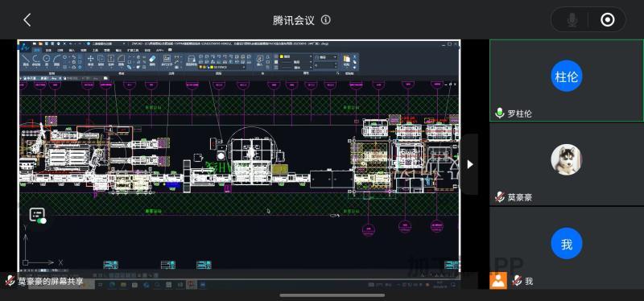Select 莫豪豪's husky avatar tile

pos(567,164)
